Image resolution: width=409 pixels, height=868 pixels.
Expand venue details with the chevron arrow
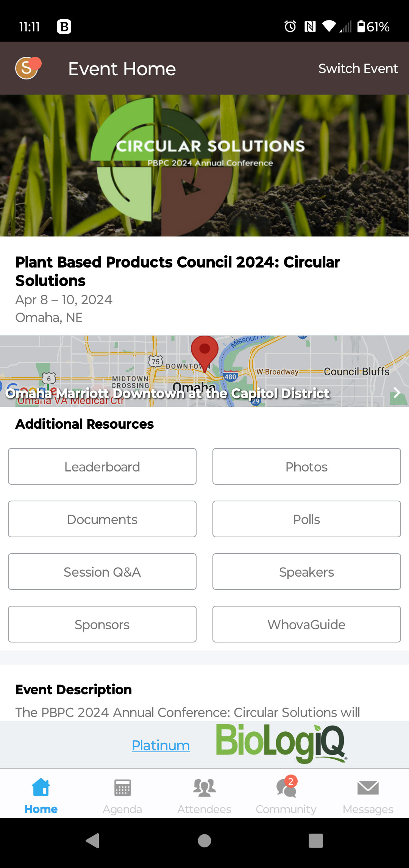(397, 392)
